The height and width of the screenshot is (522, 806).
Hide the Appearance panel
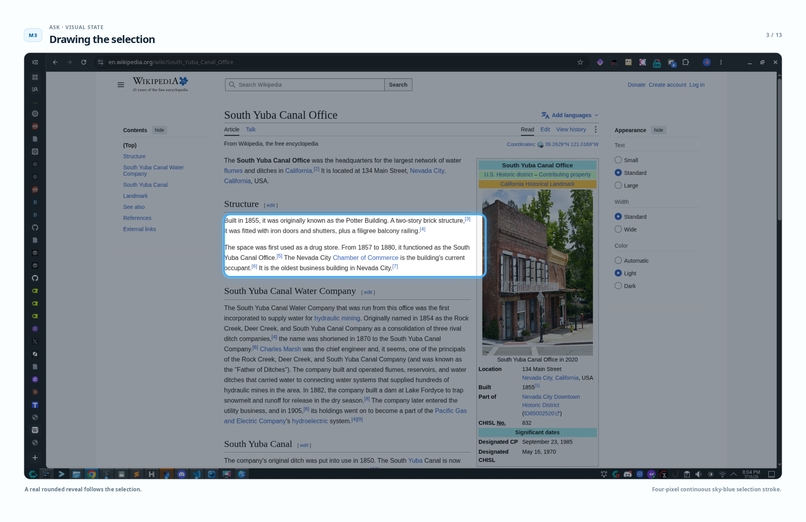658,130
